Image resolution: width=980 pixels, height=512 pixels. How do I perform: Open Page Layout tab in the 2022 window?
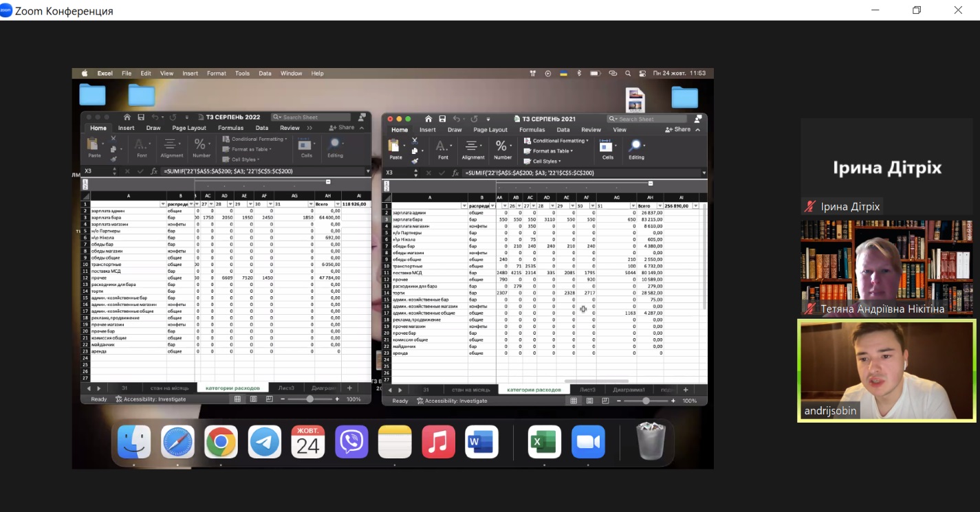(189, 128)
